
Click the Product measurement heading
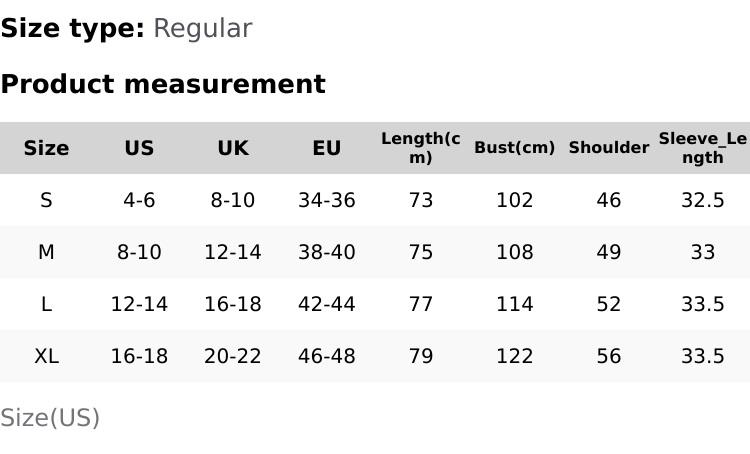click(x=163, y=84)
